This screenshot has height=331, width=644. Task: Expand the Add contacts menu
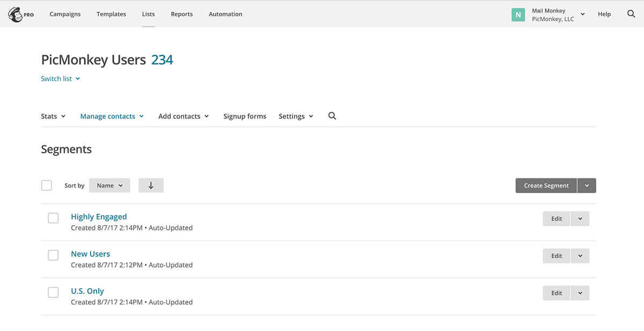(x=184, y=116)
